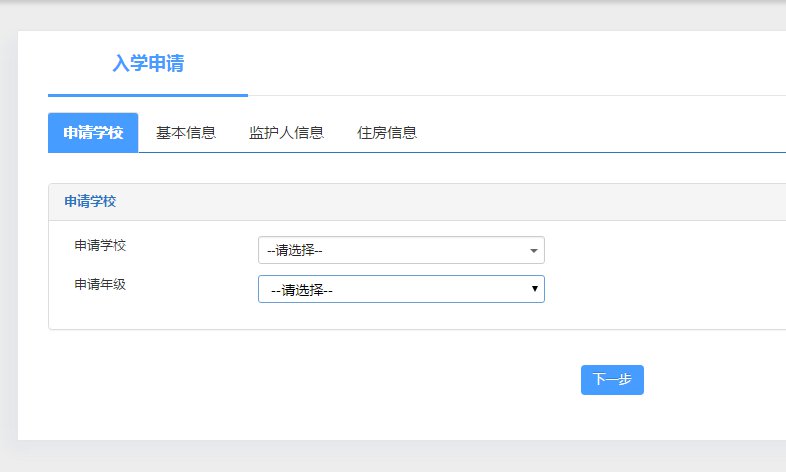Click the blue underline beneath 入学申请 title
Viewport: 786px width, 472px height.
coord(148,95)
